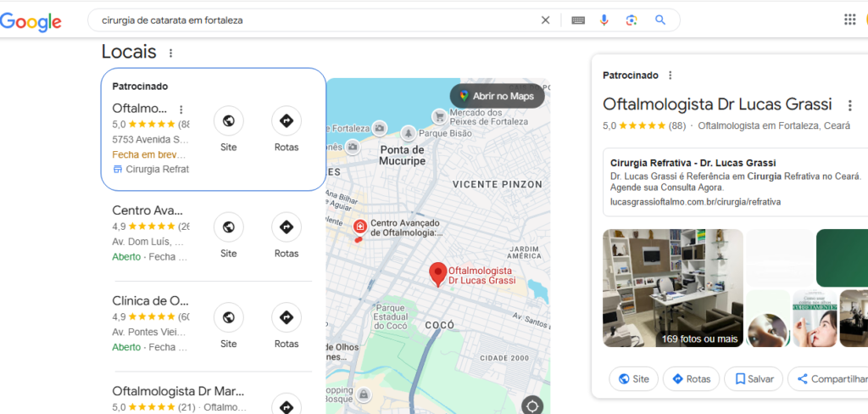Open more options beside Oftalmologista Dr Lucas Grassi title
Screen dimensions: 868x414
point(849,105)
